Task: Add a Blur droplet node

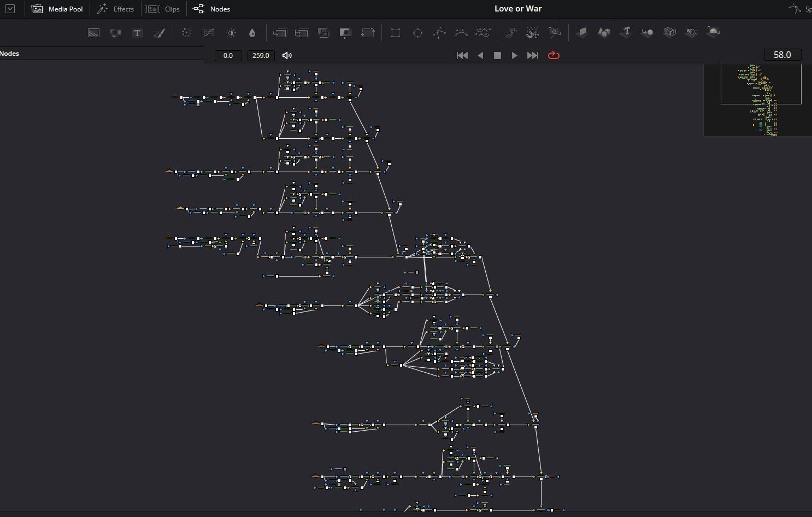Action: click(252, 33)
